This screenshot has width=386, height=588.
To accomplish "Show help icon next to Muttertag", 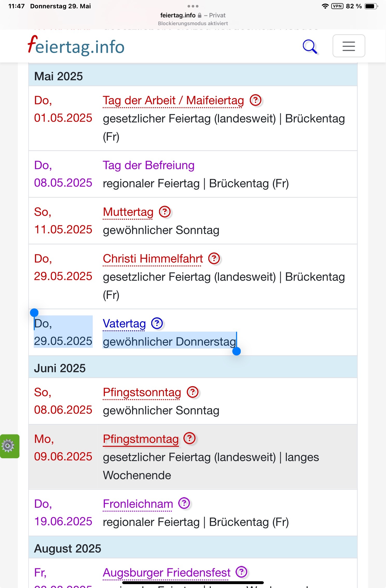I will [165, 212].
